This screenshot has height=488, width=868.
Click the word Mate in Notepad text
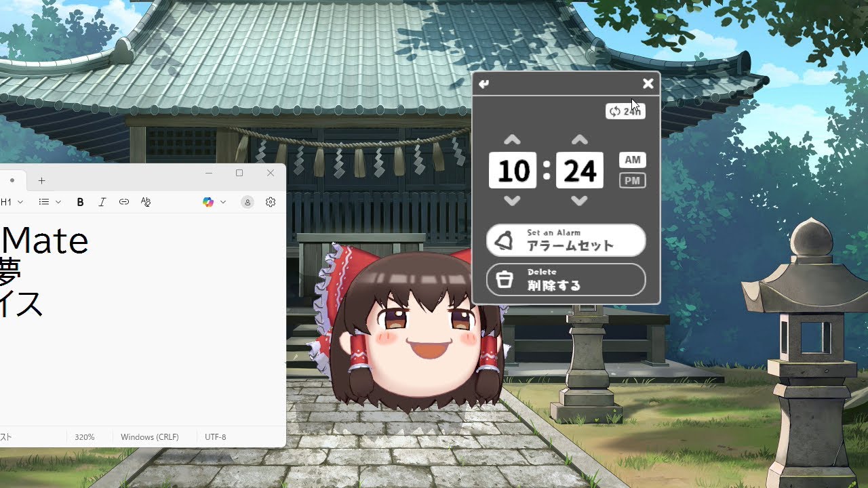pyautogui.click(x=45, y=241)
